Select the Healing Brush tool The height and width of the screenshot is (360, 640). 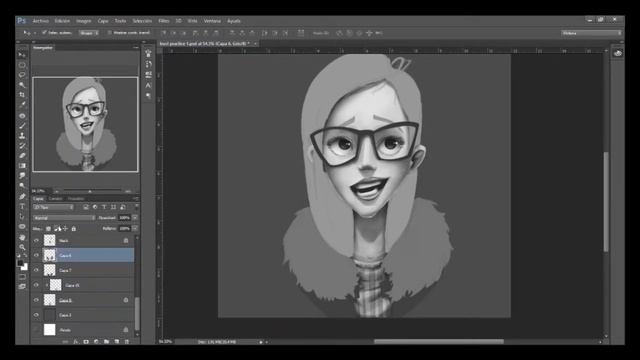(x=22, y=116)
